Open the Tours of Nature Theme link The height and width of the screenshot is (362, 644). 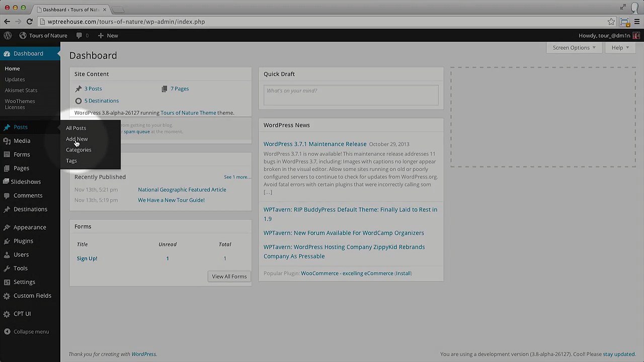pos(188,113)
